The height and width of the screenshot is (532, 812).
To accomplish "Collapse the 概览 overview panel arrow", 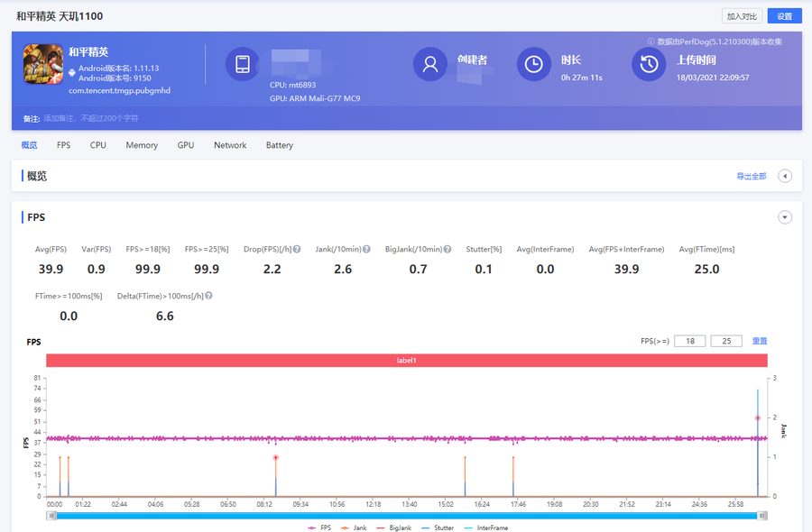I will [785, 176].
